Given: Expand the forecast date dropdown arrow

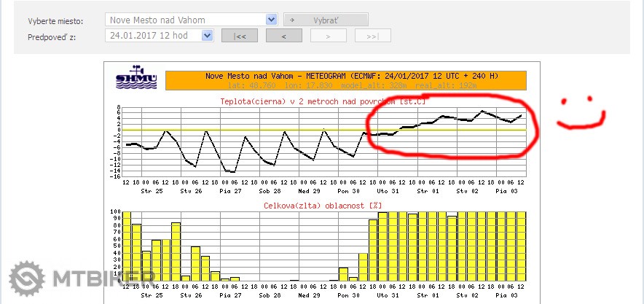Looking at the screenshot, I should pyautogui.click(x=207, y=35).
